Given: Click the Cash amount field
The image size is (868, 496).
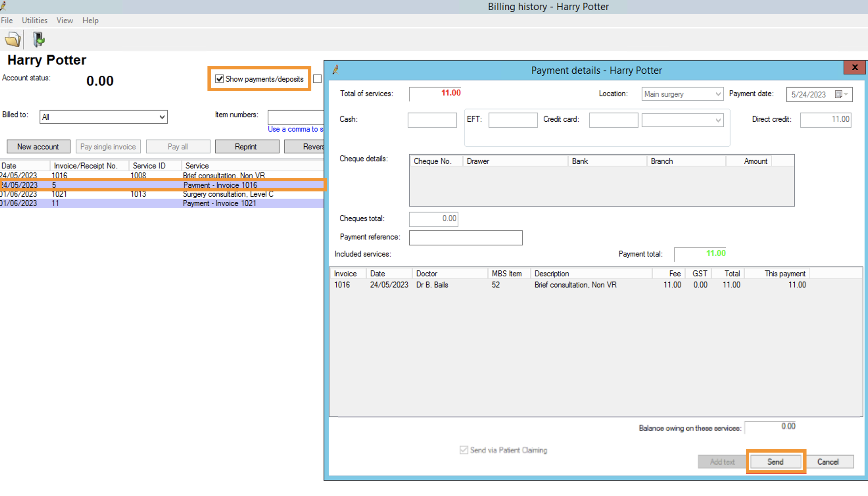Looking at the screenshot, I should point(432,120).
